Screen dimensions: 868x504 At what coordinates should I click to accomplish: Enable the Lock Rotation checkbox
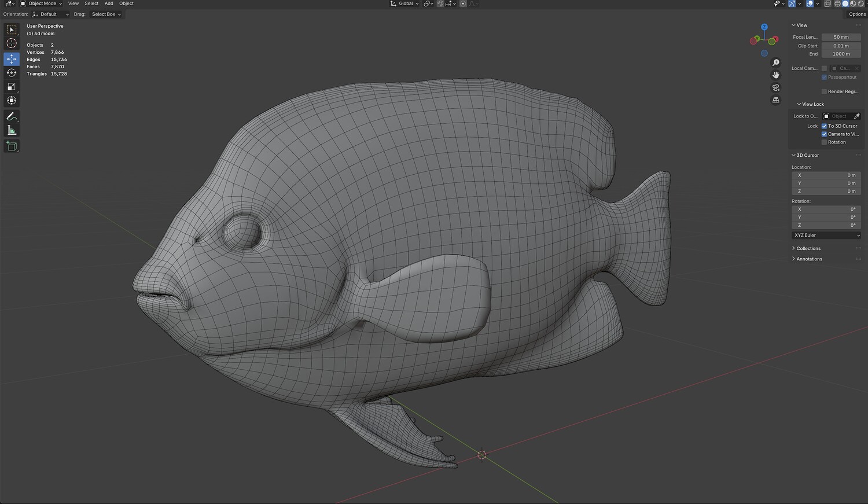tap(824, 142)
